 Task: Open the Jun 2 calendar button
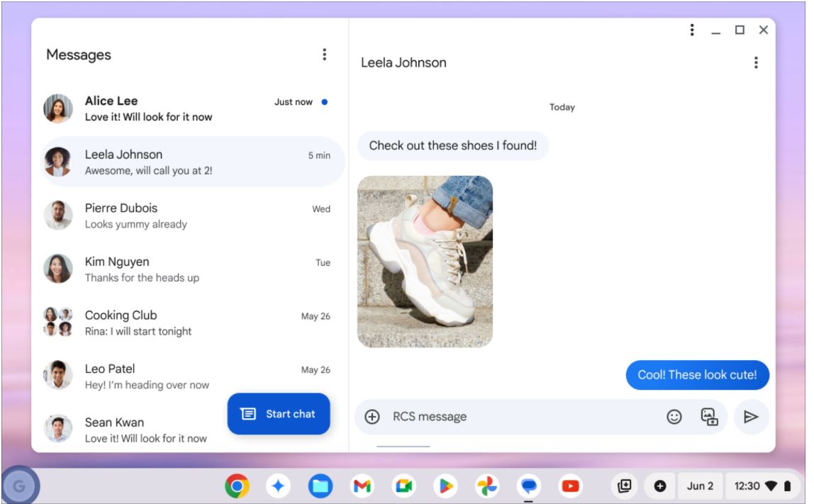pyautogui.click(x=700, y=486)
